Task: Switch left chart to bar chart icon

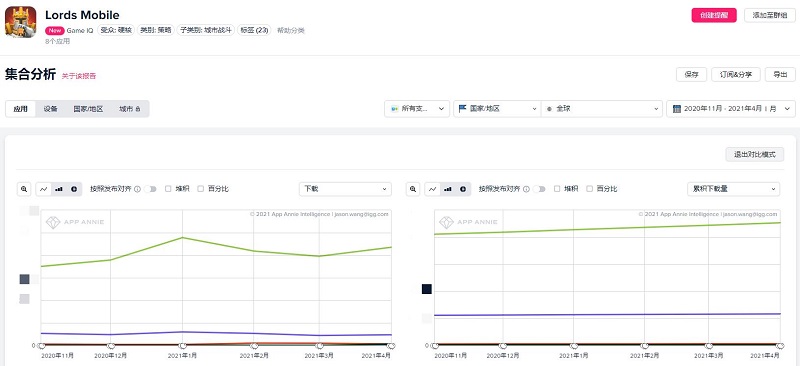Action: tap(59, 189)
